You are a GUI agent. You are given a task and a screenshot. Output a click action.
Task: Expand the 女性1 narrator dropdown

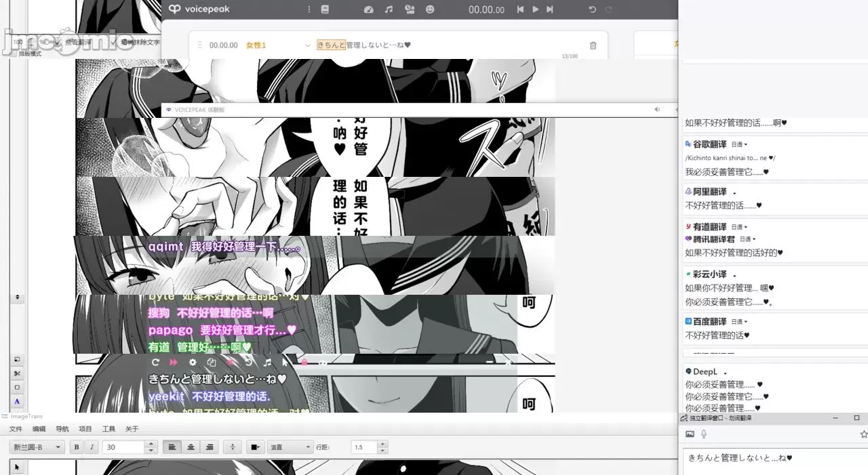(x=308, y=45)
